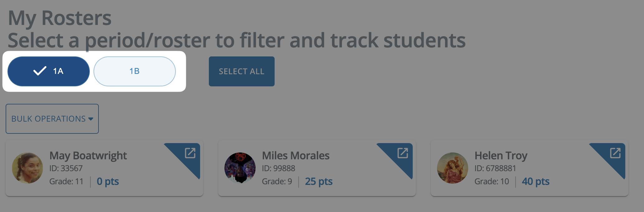Click the Select All button

(x=242, y=71)
